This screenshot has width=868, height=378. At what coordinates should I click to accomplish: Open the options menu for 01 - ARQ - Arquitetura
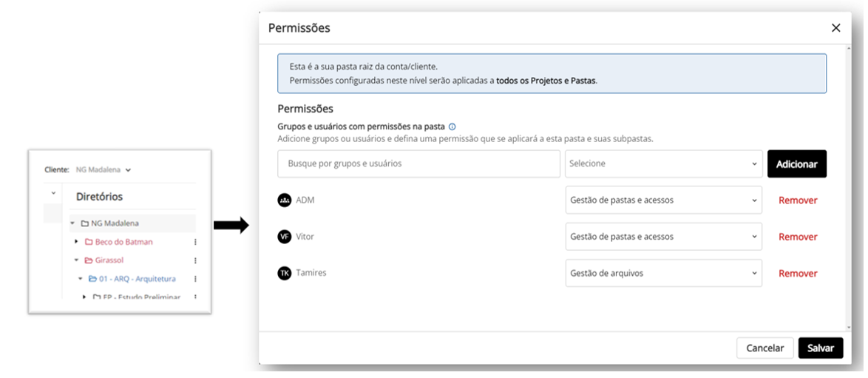pyautogui.click(x=195, y=279)
